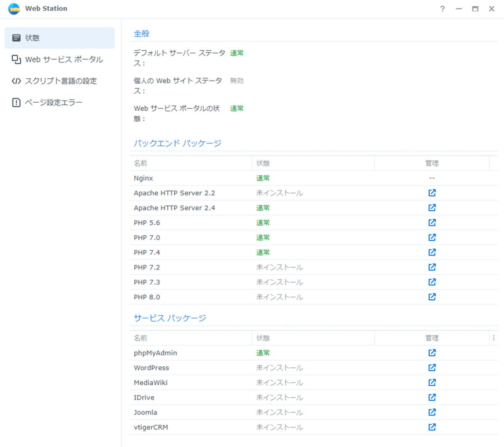Image resolution: width=504 pixels, height=447 pixels.
Task: Open PHP 7.4 management link icon
Action: (x=432, y=252)
